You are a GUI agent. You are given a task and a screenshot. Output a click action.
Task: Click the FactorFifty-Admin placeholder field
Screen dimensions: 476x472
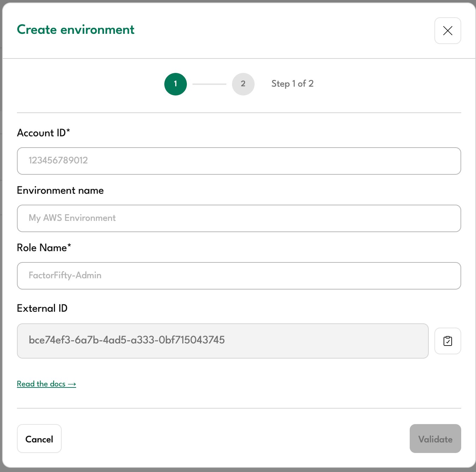click(x=65, y=276)
